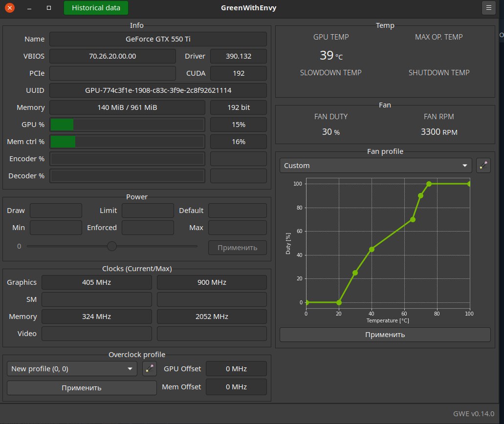Click the fan curve point at 75°C, 100% duty
The height and width of the screenshot is (424, 504).
429,184
